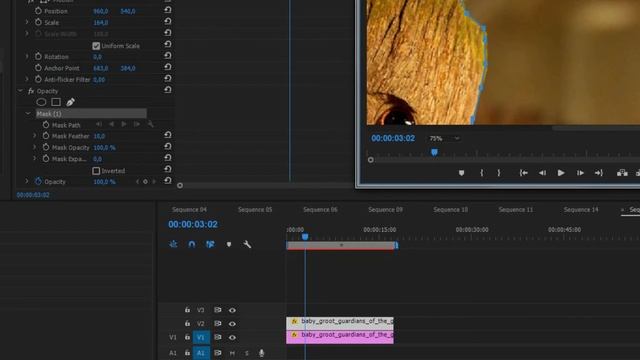Mark In point in program monitor
640x360 pixels.
(482, 173)
